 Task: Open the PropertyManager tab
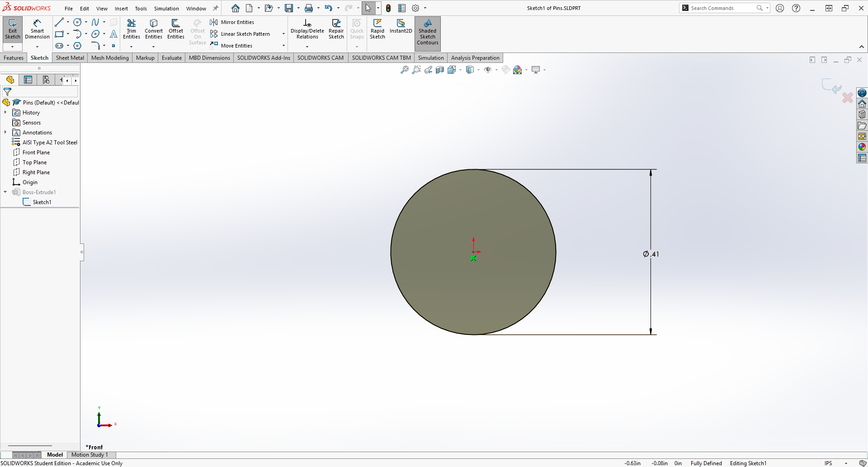tap(28, 80)
